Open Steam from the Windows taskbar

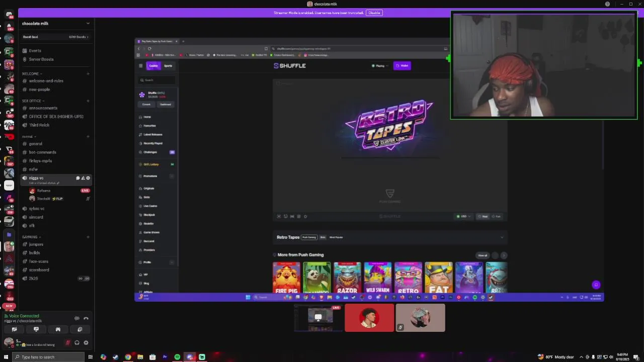pyautogui.click(x=115, y=357)
